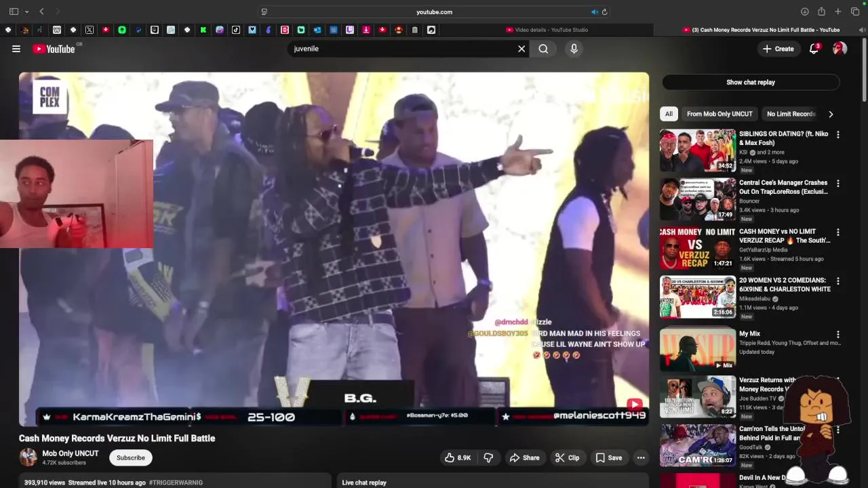Click the Live chat replay heading
The image size is (868, 488).
tap(364, 483)
